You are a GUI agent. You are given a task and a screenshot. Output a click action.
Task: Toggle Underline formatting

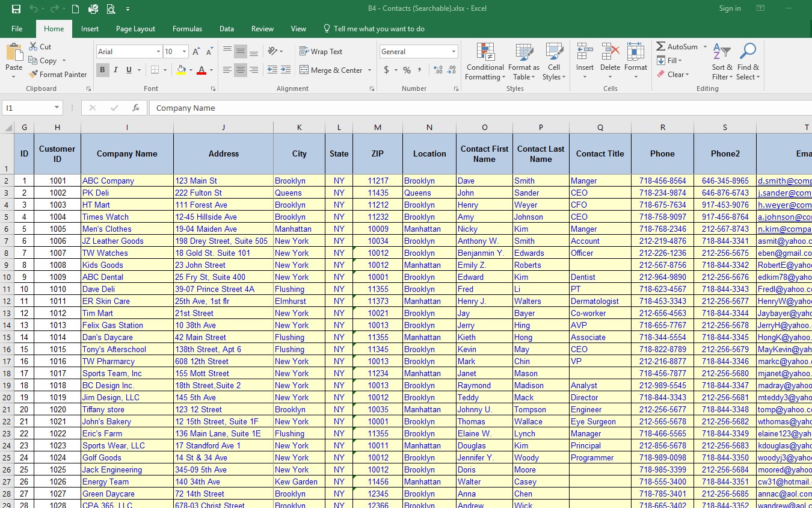tap(129, 70)
